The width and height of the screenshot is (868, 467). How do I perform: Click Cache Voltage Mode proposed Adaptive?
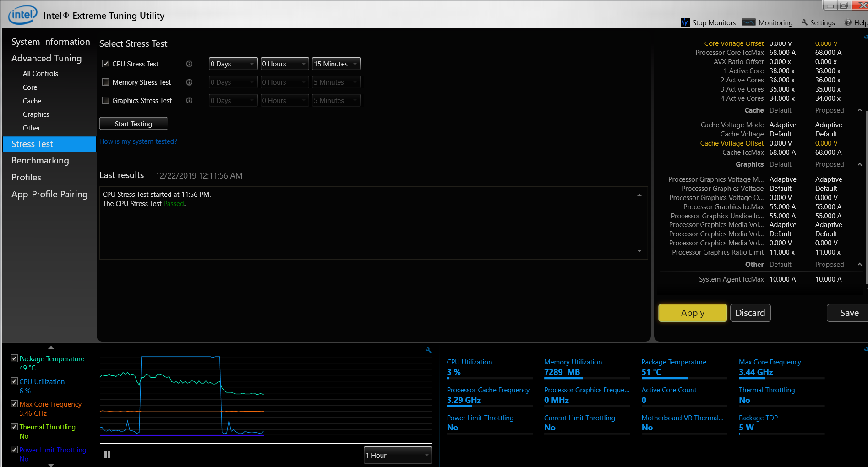point(829,125)
